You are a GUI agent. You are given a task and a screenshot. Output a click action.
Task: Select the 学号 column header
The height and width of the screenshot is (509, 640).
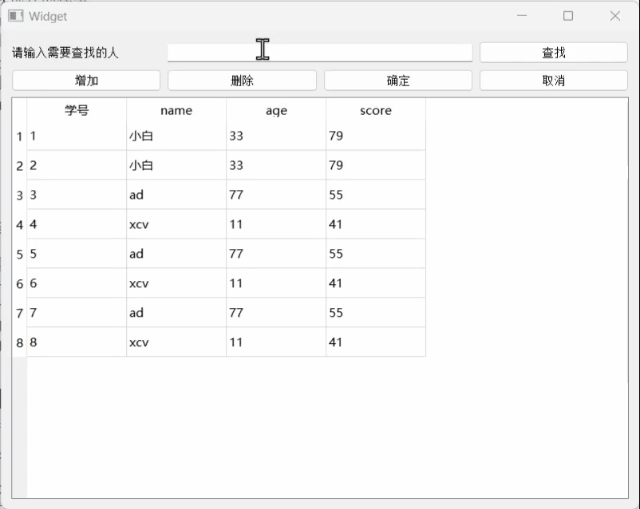coord(77,110)
